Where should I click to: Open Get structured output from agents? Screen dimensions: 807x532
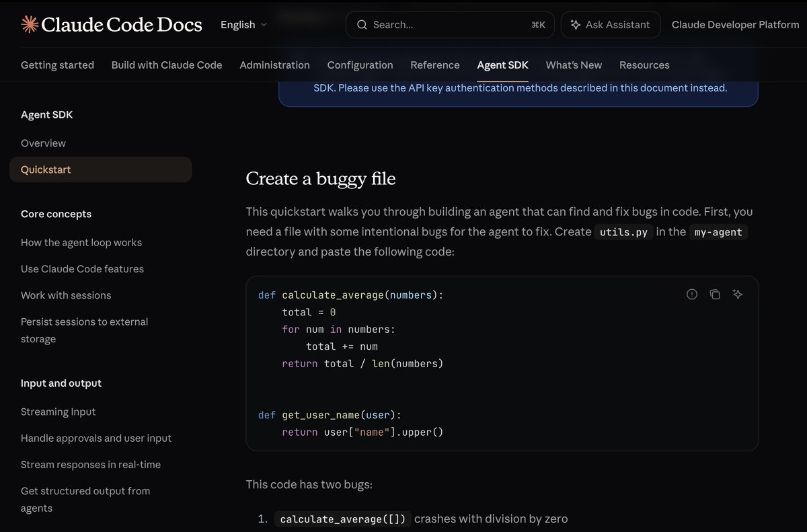pos(85,500)
